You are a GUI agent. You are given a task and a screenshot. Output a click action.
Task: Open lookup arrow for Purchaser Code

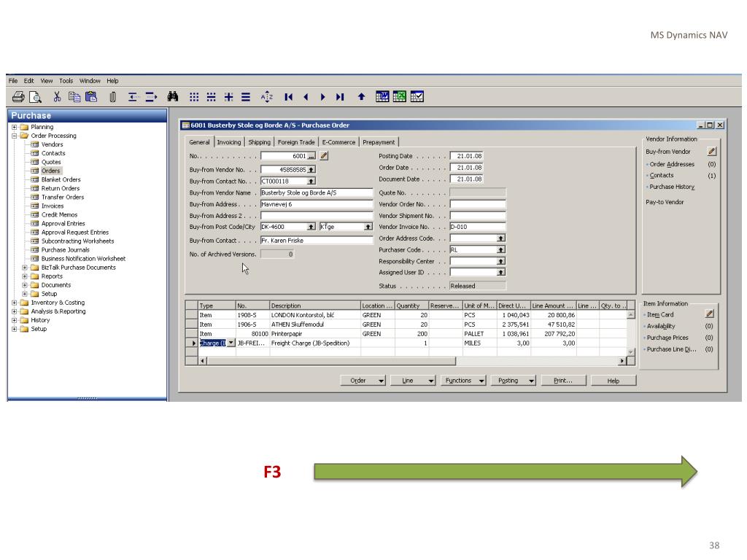(x=500, y=249)
